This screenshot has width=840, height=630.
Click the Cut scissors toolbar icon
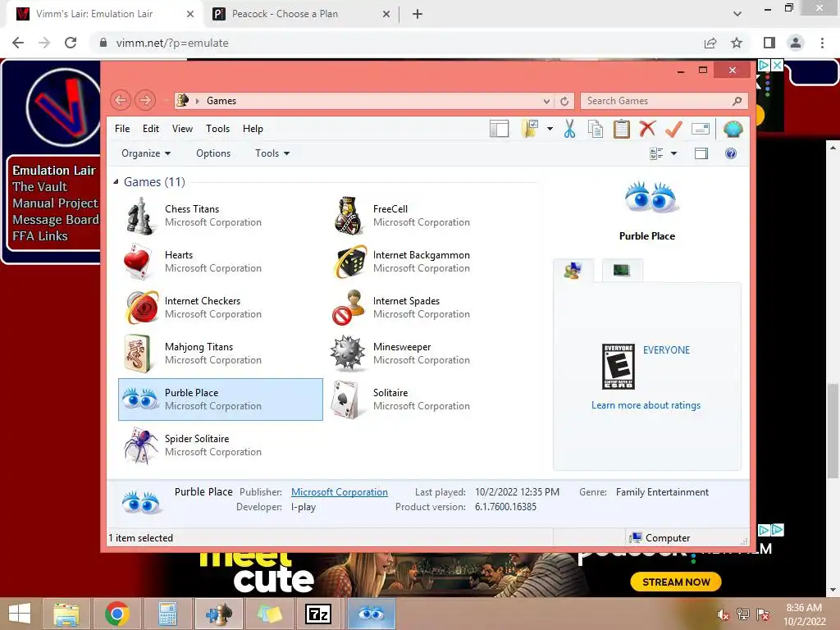(569, 129)
